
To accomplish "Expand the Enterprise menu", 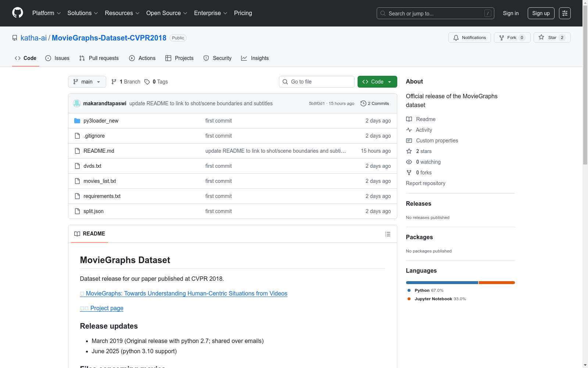I will coord(211,13).
